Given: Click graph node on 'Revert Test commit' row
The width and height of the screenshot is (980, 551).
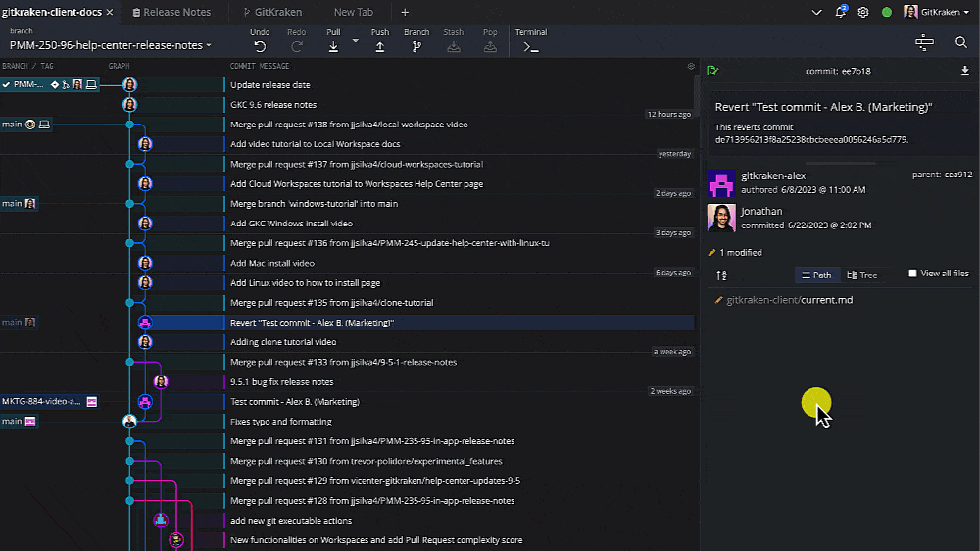Looking at the screenshot, I should tap(145, 323).
